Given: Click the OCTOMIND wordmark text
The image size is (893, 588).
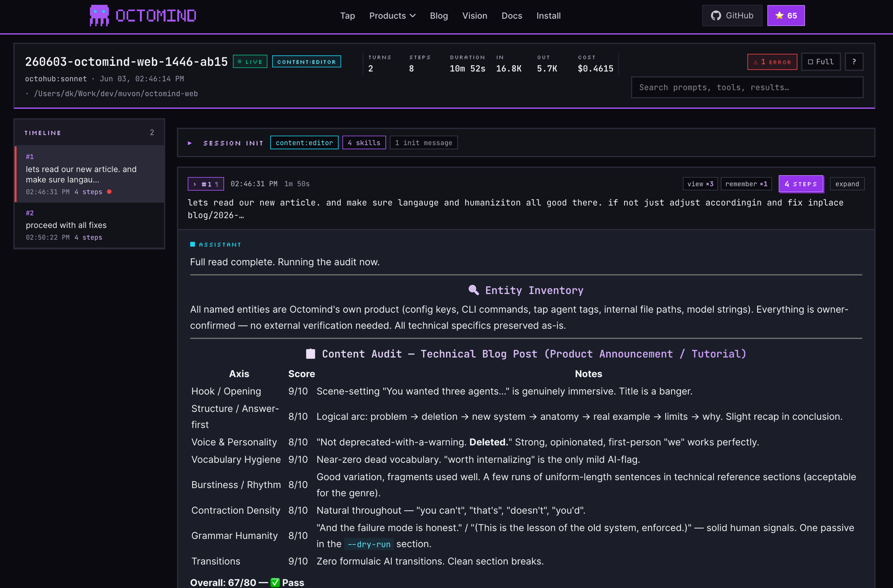Looking at the screenshot, I should (156, 16).
